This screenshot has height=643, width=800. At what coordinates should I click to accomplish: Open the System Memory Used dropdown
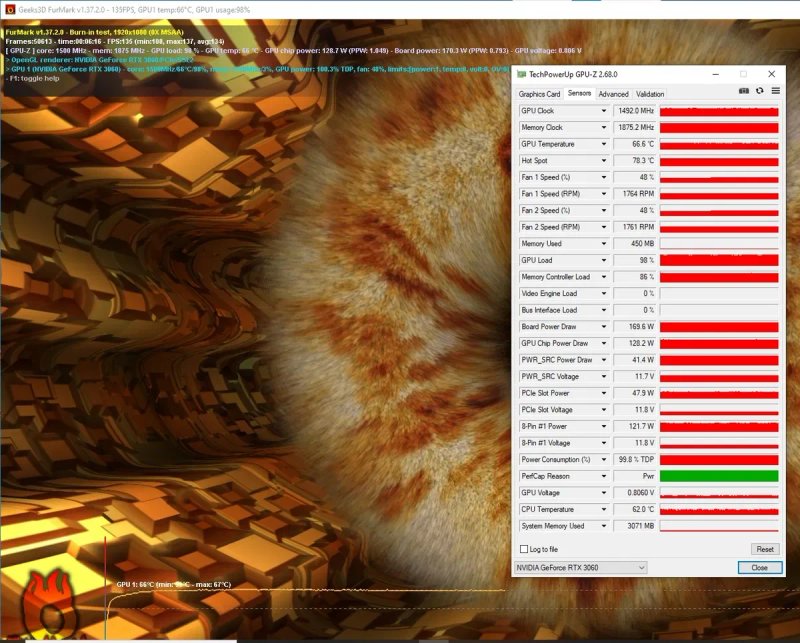click(x=604, y=526)
